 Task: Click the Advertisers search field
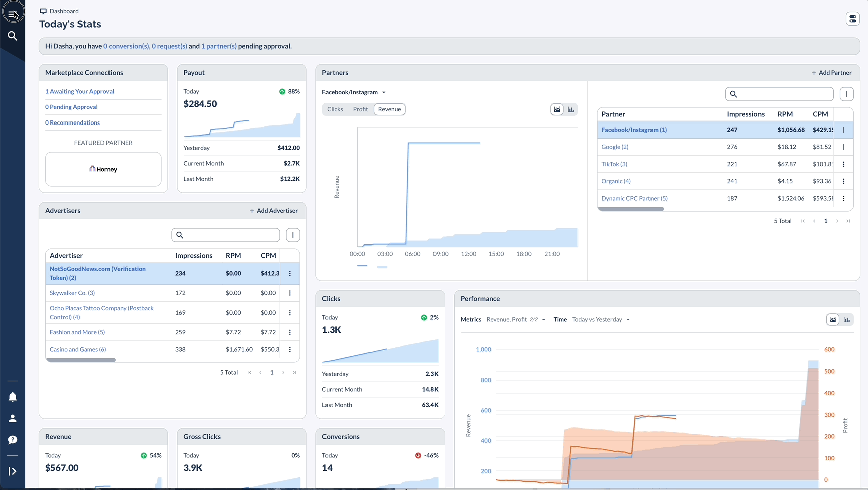(226, 235)
